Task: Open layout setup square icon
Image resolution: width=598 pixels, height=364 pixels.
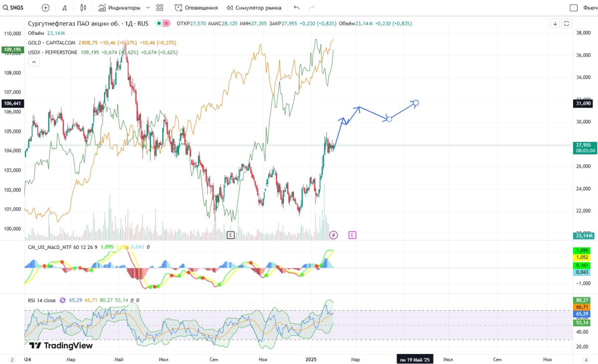Action: [x=574, y=7]
